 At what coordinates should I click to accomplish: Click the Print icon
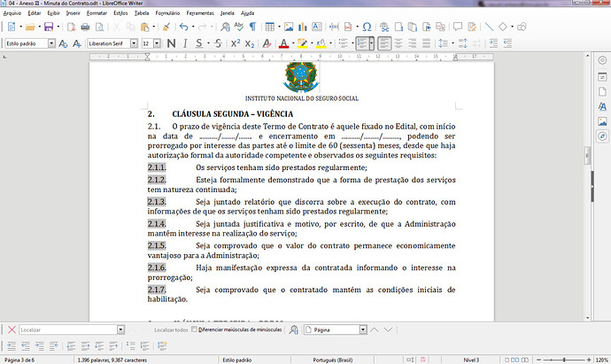tap(85, 27)
